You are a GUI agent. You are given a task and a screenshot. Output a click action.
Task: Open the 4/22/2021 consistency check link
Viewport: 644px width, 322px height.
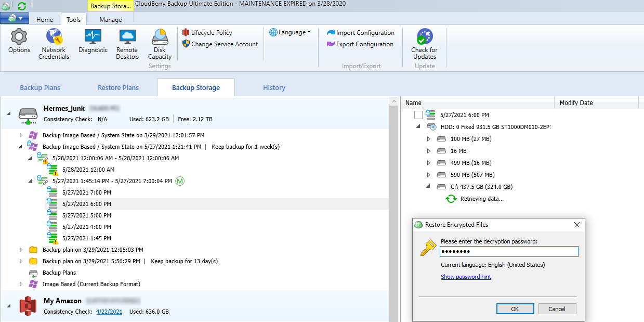pyautogui.click(x=109, y=312)
